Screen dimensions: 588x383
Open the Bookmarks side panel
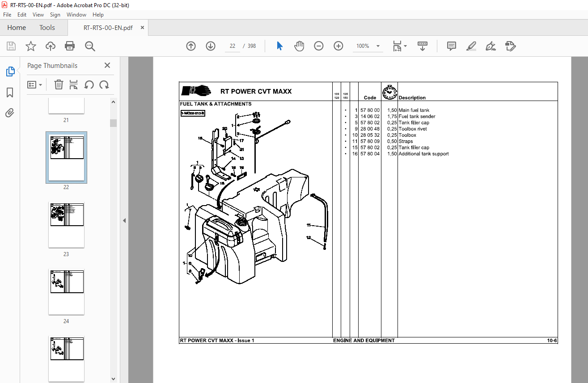pos(10,93)
